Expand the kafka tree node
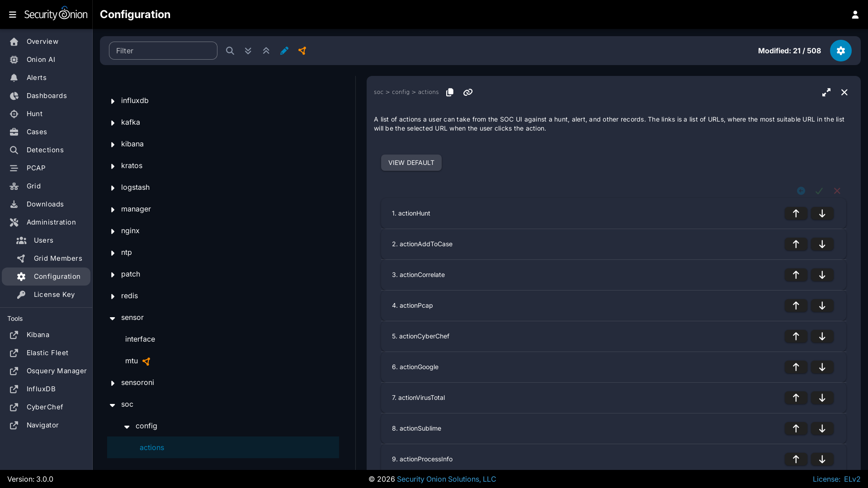The height and width of the screenshot is (488, 868). [x=113, y=122]
